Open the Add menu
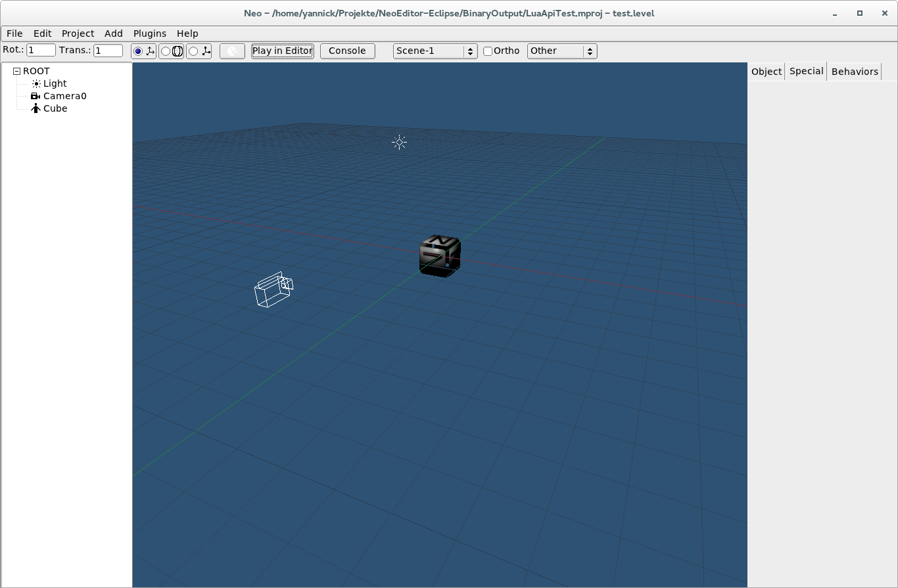Viewport: 898px width, 588px height. [x=114, y=33]
